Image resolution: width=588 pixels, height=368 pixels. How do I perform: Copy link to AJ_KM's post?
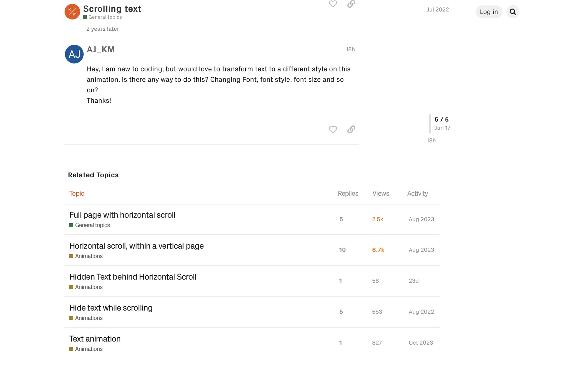tap(351, 129)
